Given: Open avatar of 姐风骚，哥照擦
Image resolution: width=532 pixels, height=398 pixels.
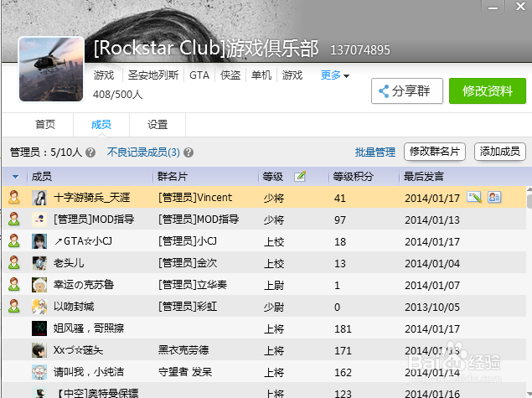Looking at the screenshot, I should coord(39,328).
